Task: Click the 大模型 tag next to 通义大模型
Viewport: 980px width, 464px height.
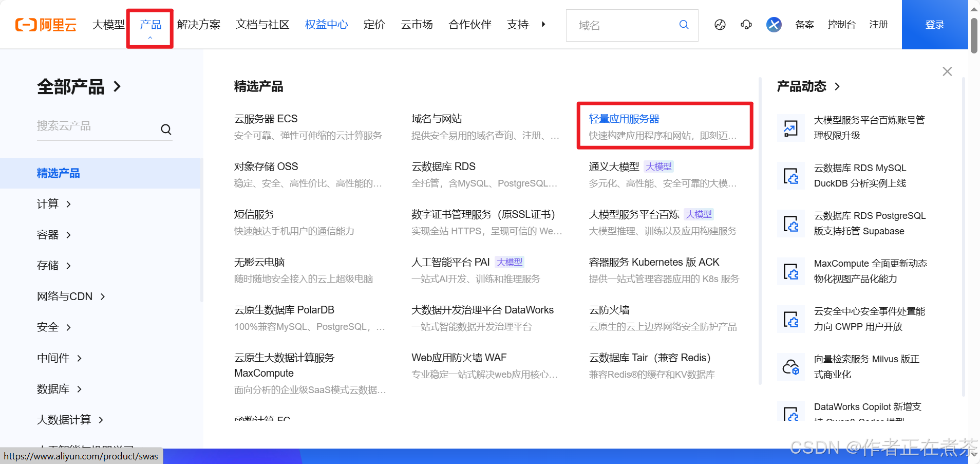Action: point(658,166)
